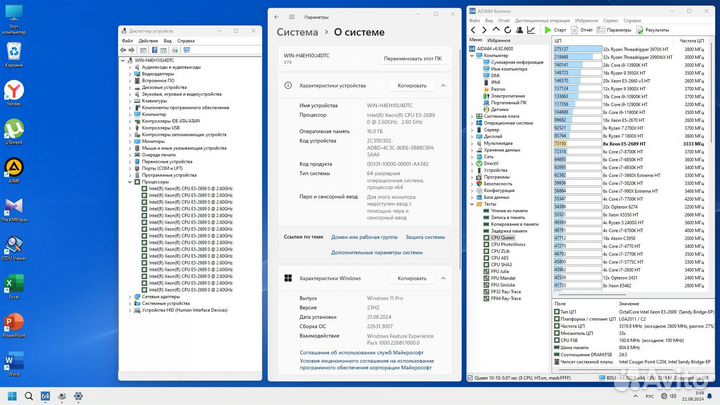The image size is (720, 405).
Task: Click the Device Manager toolbar Forward arrow
Action: pos(132,50)
